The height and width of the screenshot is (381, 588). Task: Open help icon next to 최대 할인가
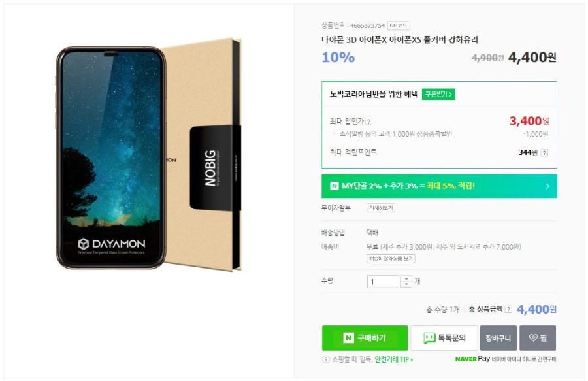click(369, 122)
